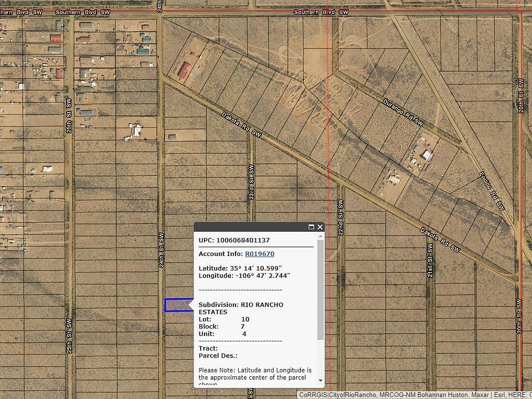Click the popup scrollbar thumb
532x399 pixels.
(x=320, y=288)
